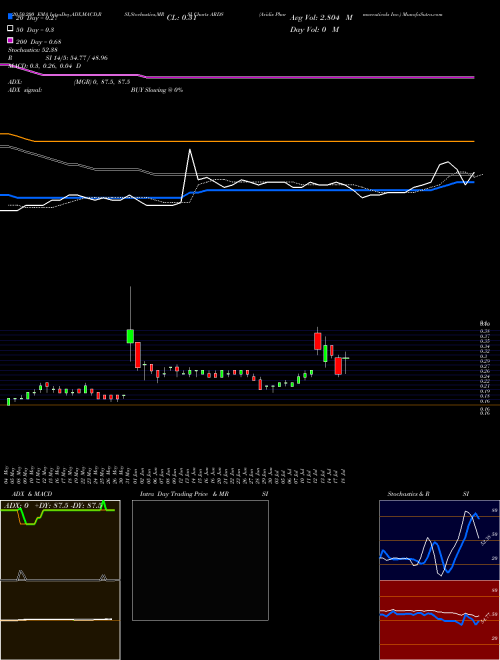The width and height of the screenshot is (500, 660).
Task: Click the 'Day Vol: 0 M' text
Action: (314, 29)
